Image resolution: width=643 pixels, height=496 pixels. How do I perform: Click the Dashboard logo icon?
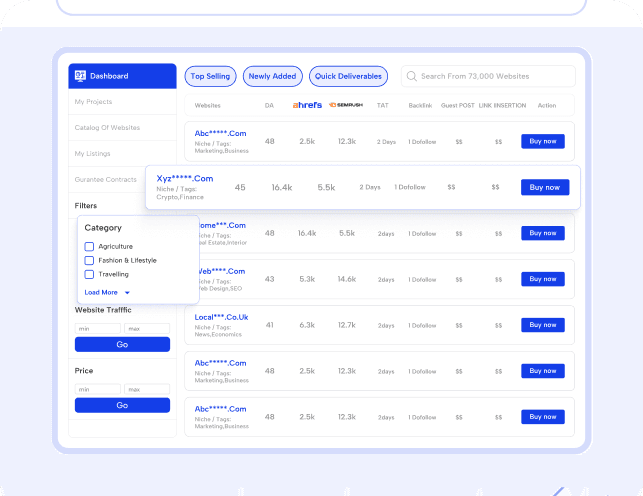point(80,76)
